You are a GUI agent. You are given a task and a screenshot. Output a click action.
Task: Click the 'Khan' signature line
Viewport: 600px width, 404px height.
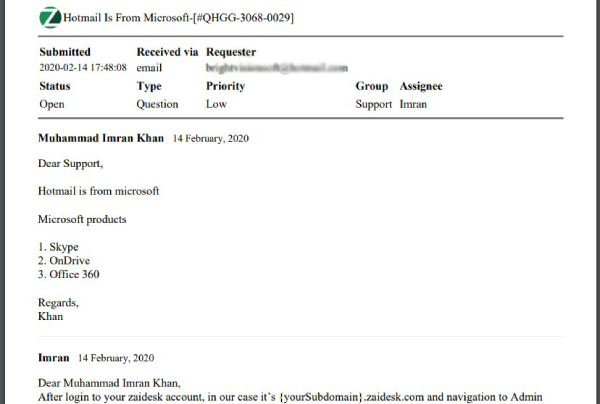pos(51,316)
